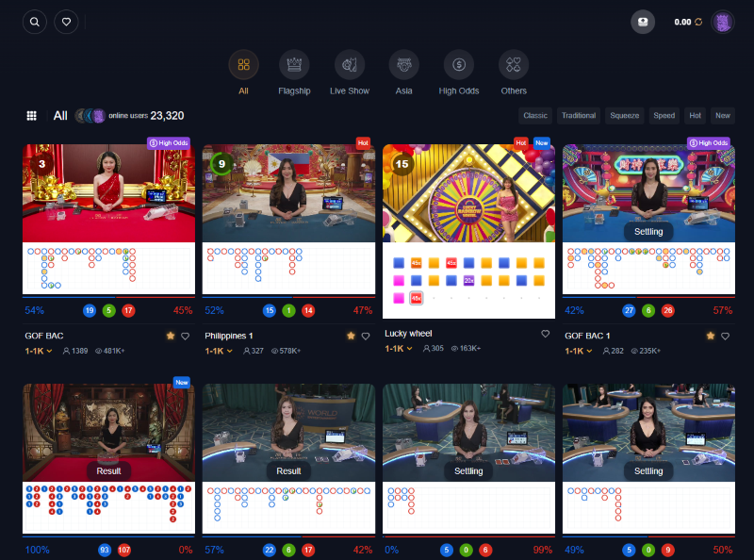Click the Traditional filter button
Screen dimensions: 754x560
point(578,115)
